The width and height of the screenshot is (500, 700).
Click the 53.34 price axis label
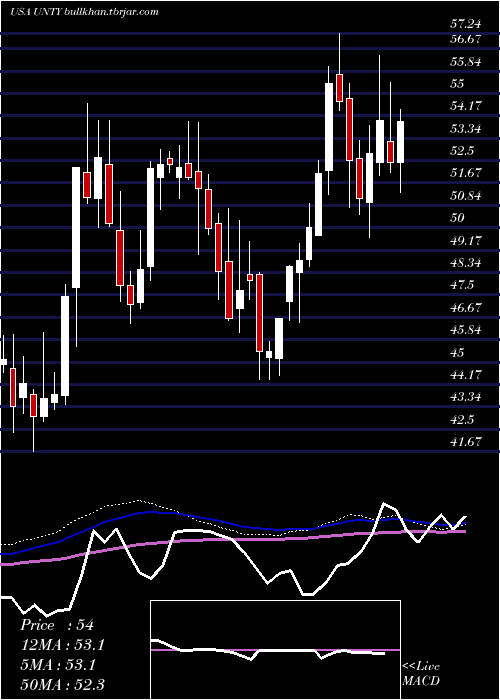pos(466,129)
